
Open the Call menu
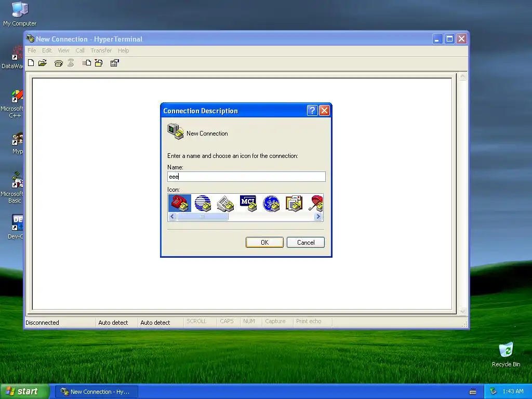pyautogui.click(x=79, y=50)
